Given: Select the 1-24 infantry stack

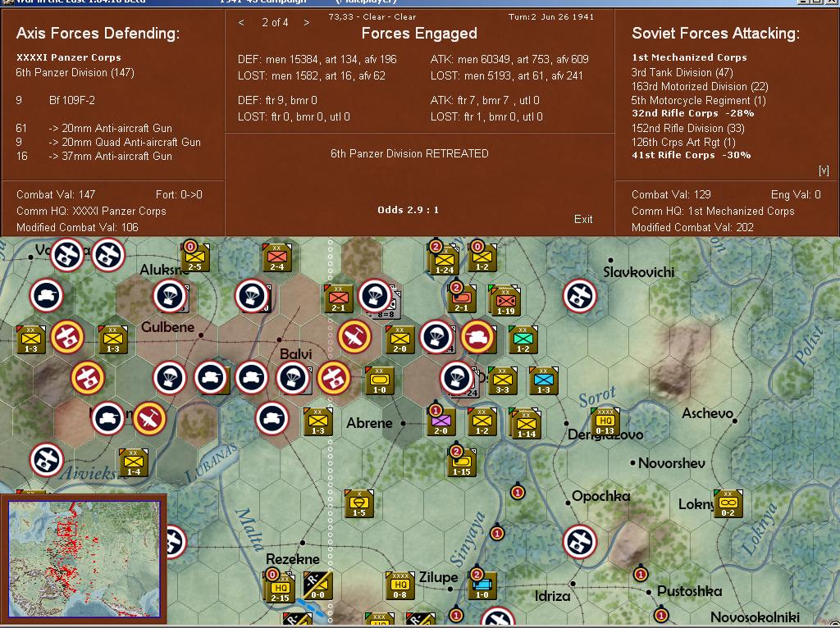Looking at the screenshot, I should 444,260.
